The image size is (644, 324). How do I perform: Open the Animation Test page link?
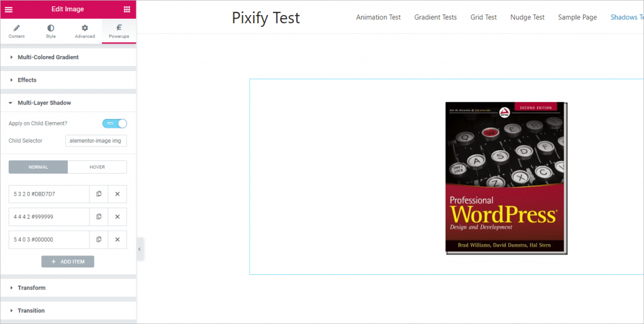coord(378,17)
